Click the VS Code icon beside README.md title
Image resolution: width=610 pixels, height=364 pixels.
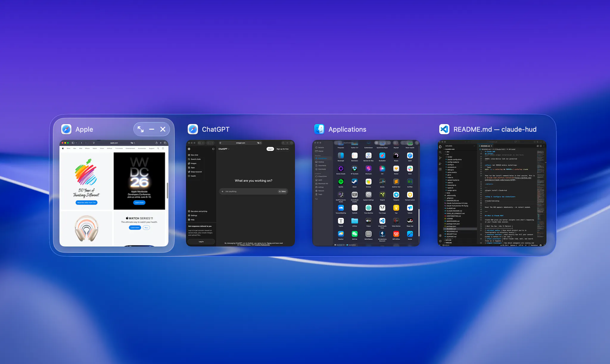coord(444,129)
